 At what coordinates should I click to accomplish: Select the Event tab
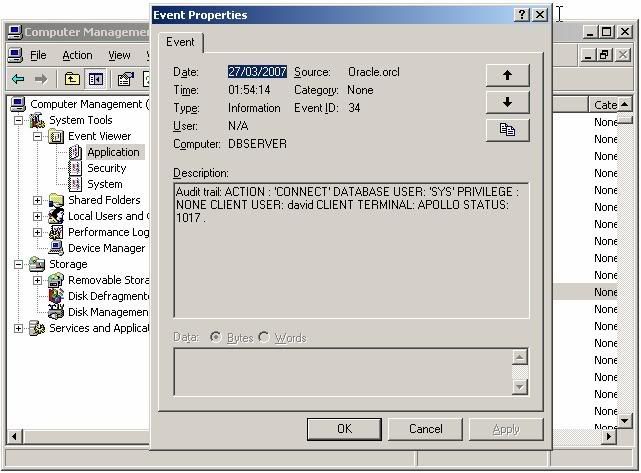[180, 43]
